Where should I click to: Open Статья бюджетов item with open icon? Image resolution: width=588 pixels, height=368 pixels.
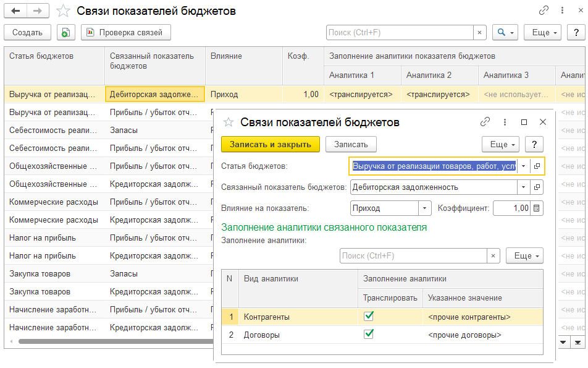tap(537, 166)
